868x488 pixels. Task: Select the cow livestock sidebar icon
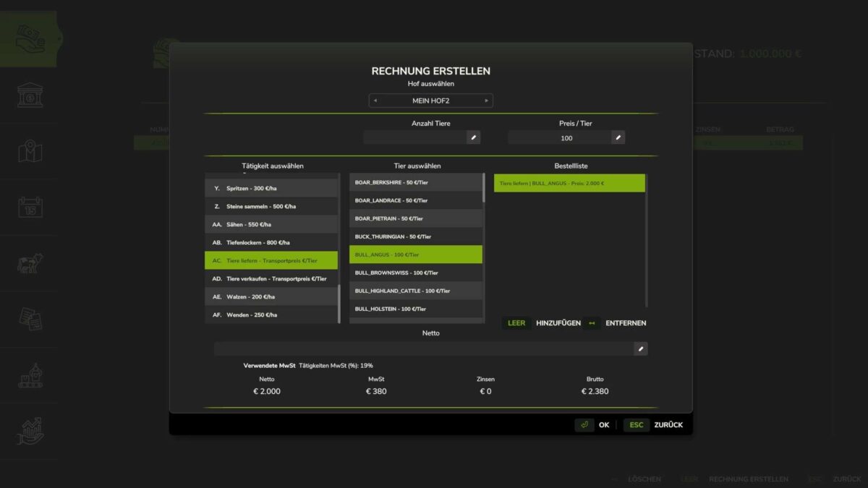click(x=30, y=262)
